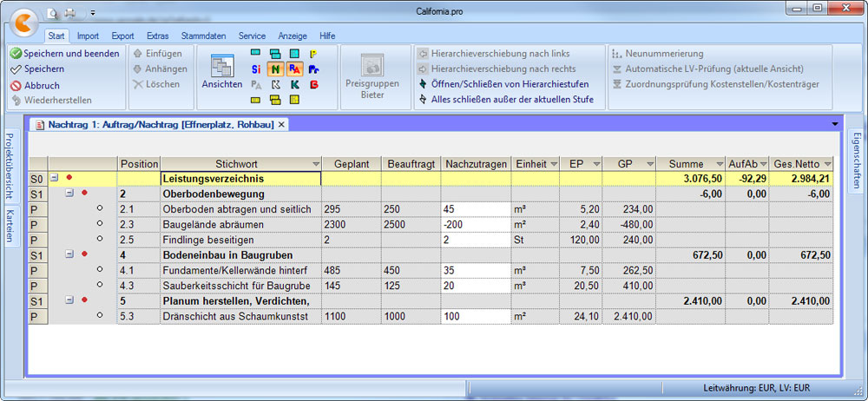The image size is (868, 401).
Task: Toggle the RA view icon
Action: point(294,69)
